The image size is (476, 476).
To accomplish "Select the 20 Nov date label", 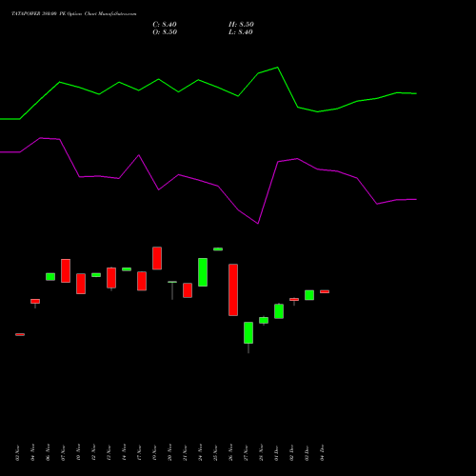I will point(169,452).
